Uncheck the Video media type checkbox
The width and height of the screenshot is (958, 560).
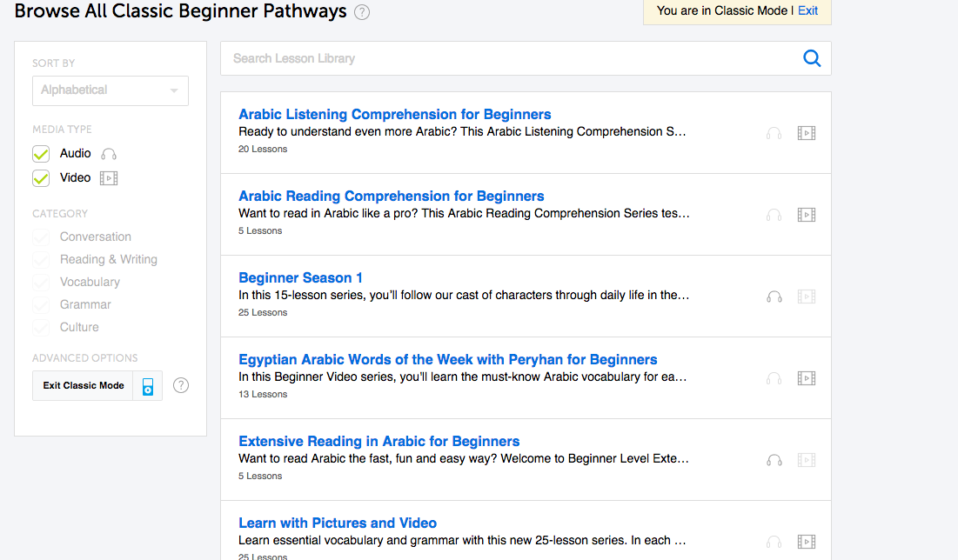point(41,178)
